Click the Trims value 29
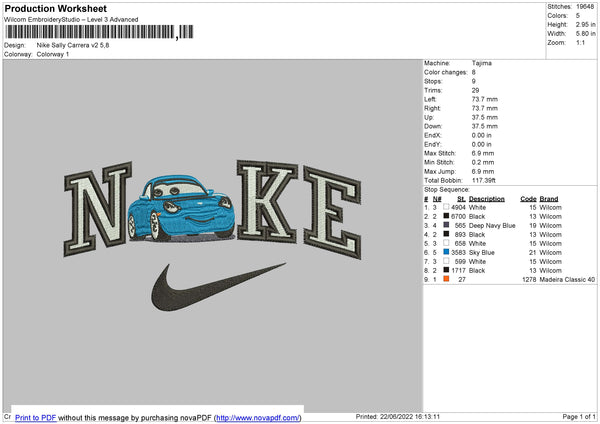 475,90
